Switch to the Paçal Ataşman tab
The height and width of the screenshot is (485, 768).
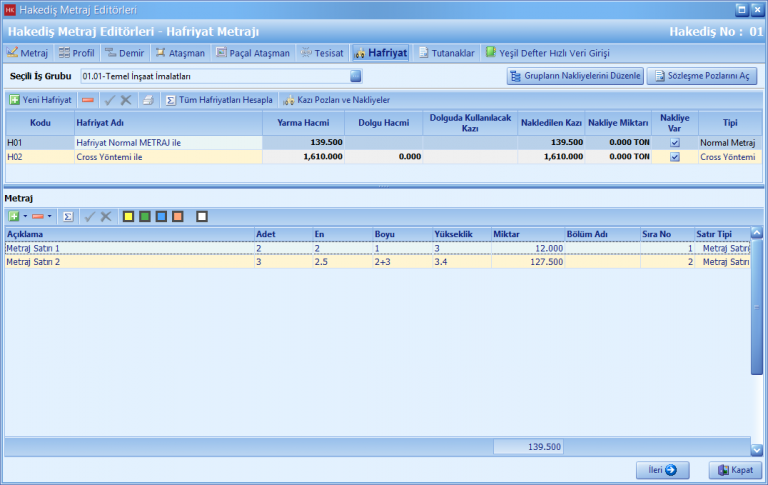(253, 53)
